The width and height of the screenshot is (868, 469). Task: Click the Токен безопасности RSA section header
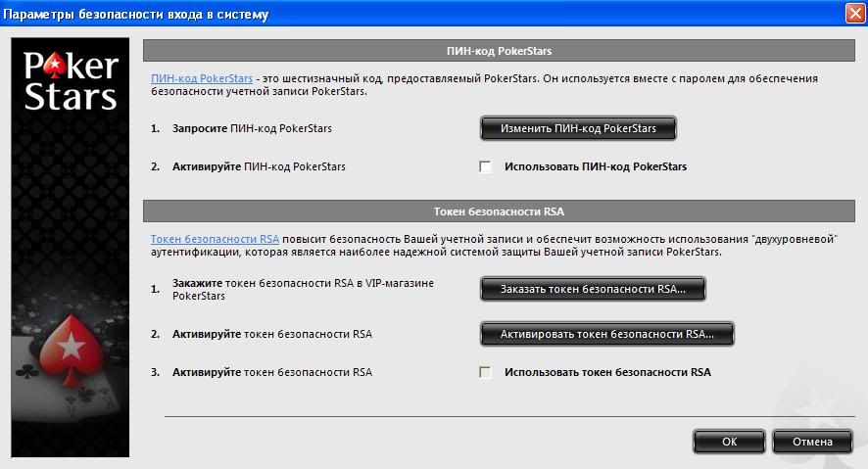pyautogui.click(x=499, y=211)
